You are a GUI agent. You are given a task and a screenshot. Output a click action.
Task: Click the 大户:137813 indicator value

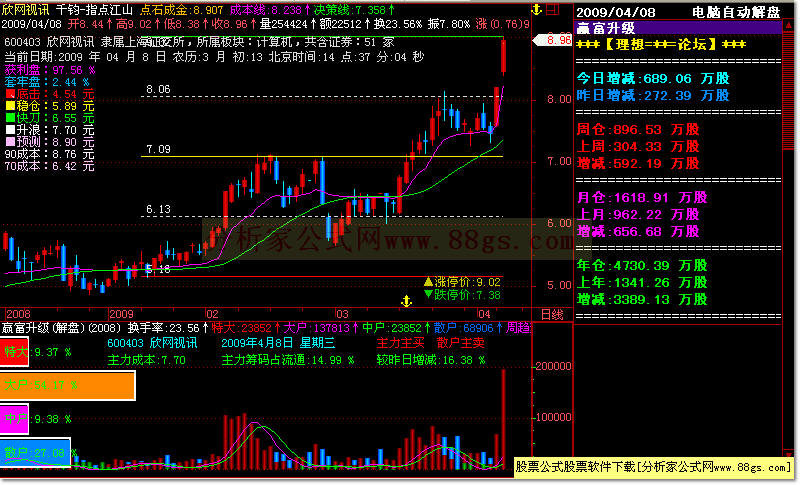320,328
